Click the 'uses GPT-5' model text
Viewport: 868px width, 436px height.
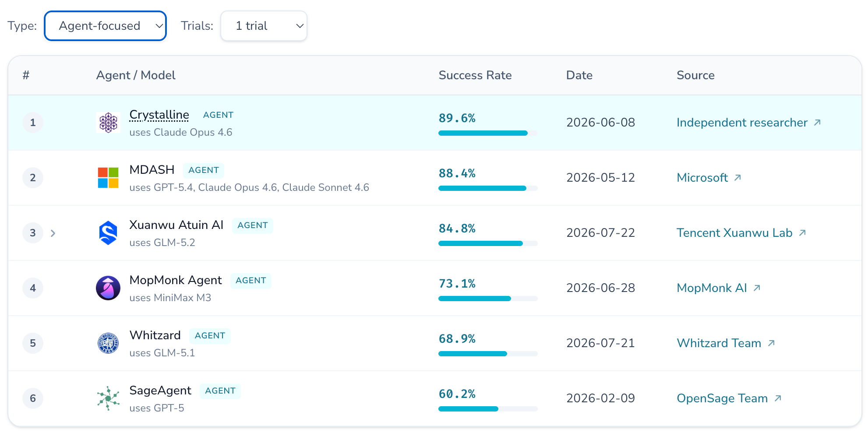tap(157, 408)
